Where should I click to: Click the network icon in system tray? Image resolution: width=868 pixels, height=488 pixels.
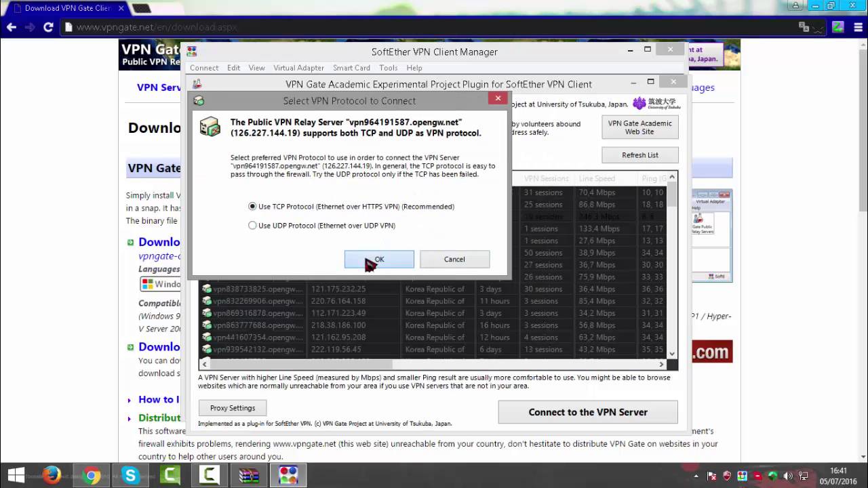point(804,475)
